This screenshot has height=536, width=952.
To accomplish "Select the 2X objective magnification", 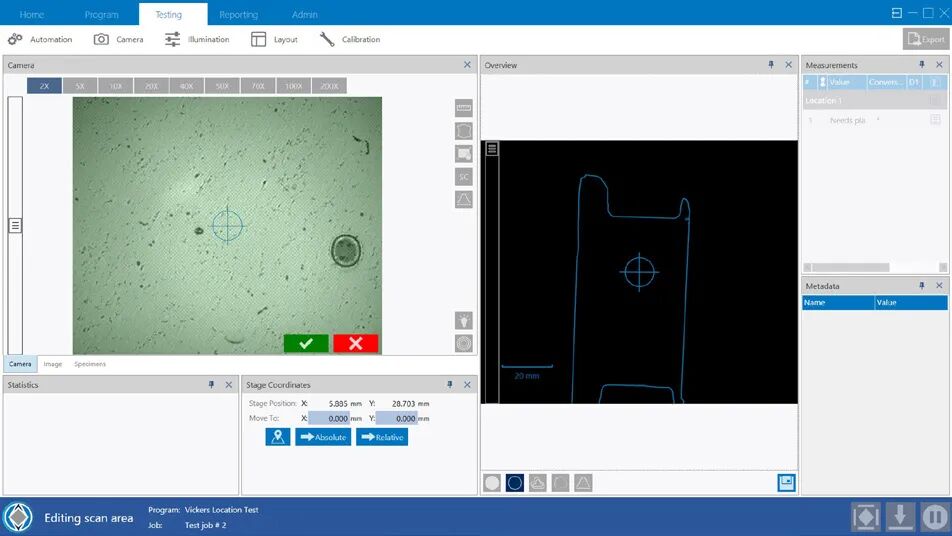I will pyautogui.click(x=44, y=86).
